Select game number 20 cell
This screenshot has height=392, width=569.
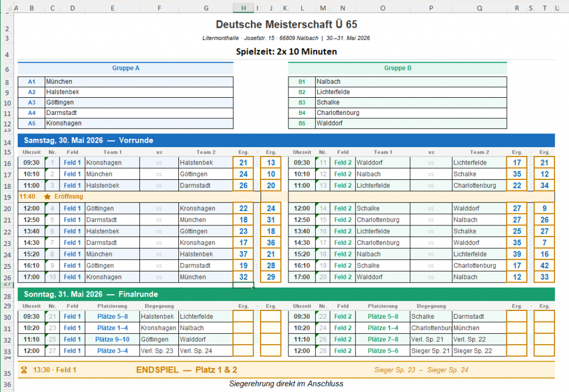coord(323,277)
